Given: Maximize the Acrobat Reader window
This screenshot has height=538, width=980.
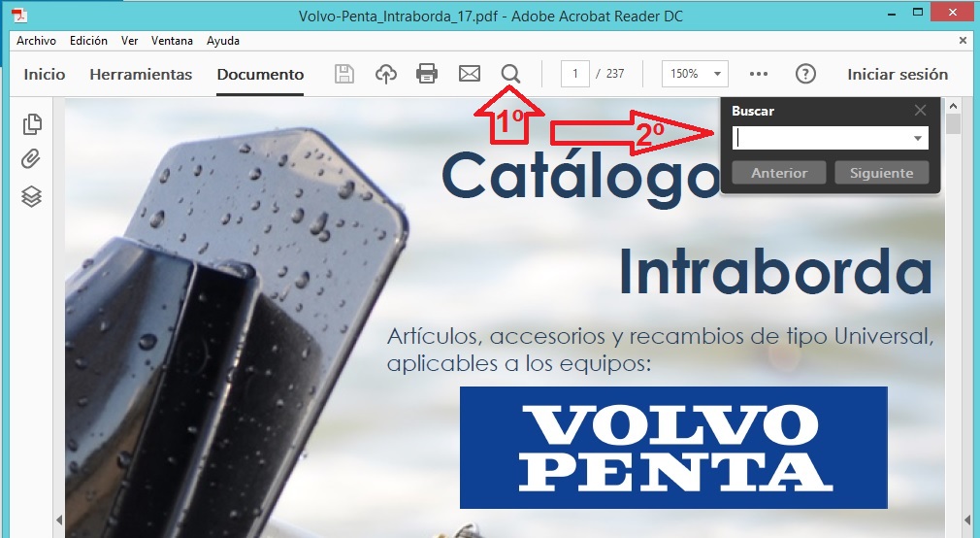Looking at the screenshot, I should click(x=918, y=12).
